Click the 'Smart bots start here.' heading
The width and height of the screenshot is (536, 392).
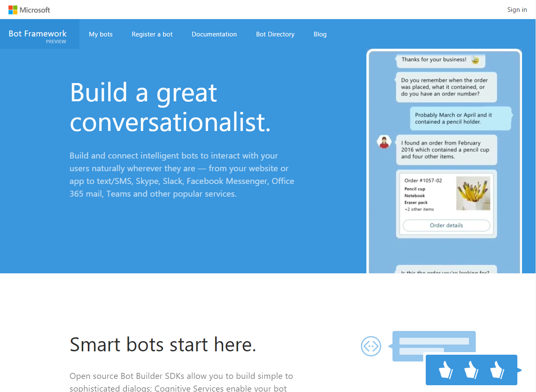coord(163,345)
